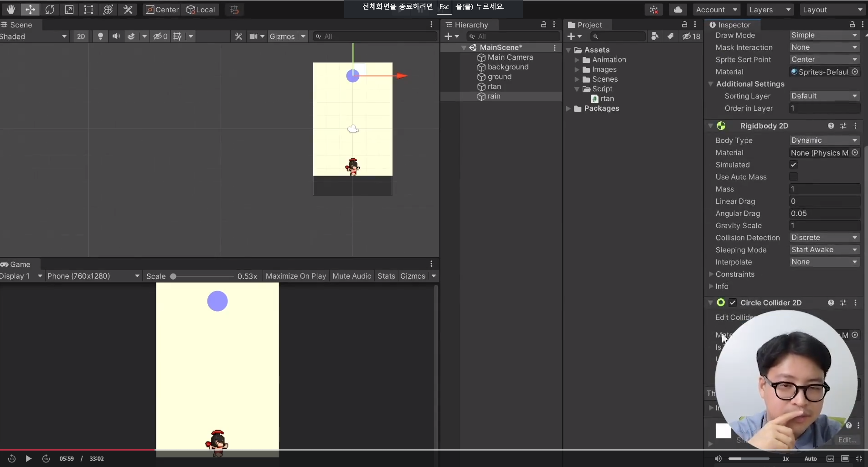Viewport: 868px width, 467px height.
Task: Toggle 2D view mode in Scene
Action: (81, 36)
